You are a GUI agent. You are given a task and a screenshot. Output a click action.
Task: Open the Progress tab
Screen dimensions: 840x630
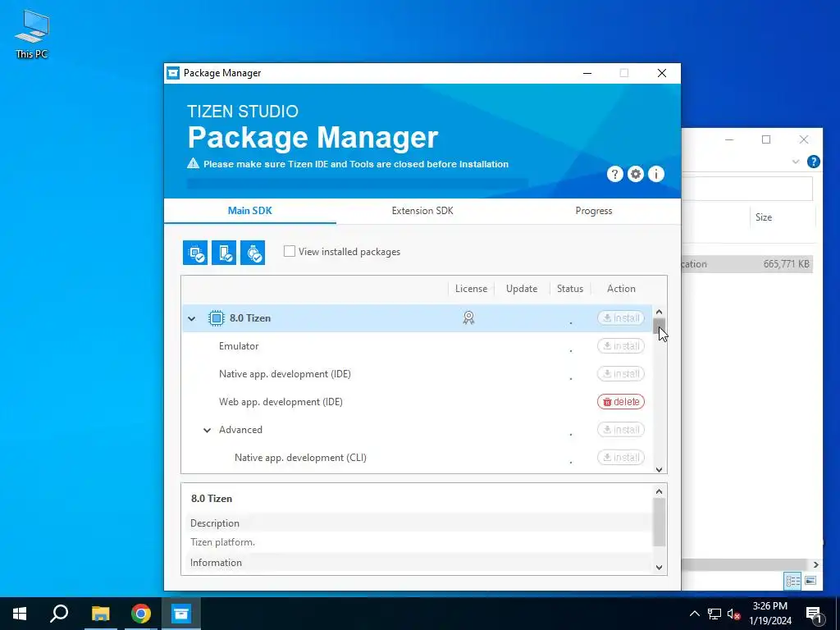(594, 211)
